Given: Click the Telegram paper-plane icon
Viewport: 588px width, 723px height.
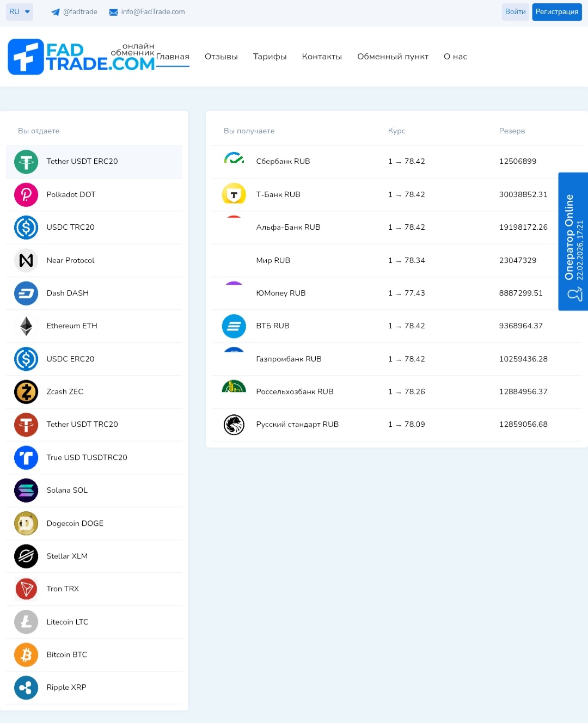Looking at the screenshot, I should click(x=56, y=12).
